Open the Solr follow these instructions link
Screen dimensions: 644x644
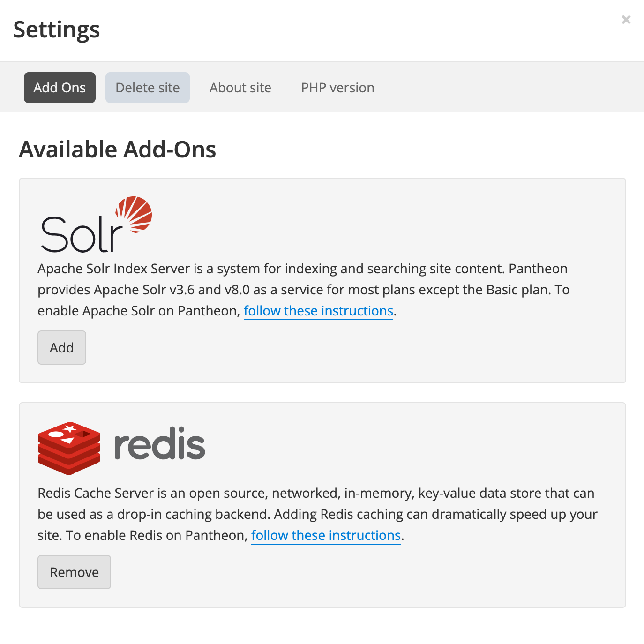point(318,311)
